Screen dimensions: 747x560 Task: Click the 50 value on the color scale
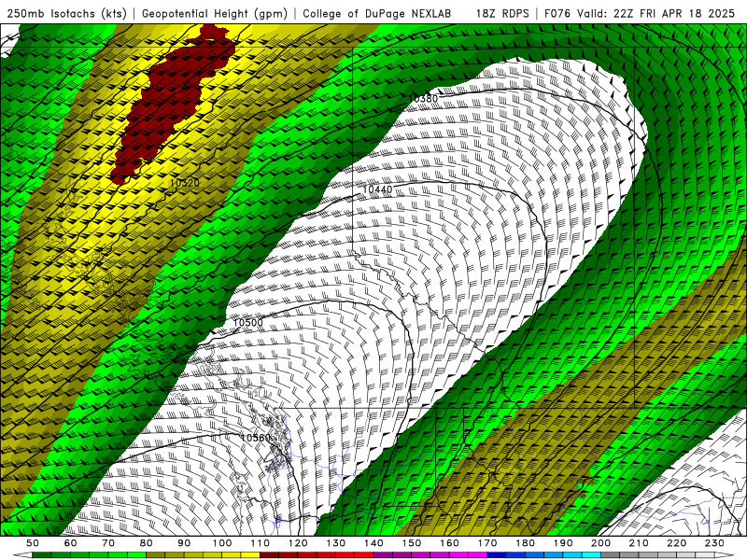point(33,543)
